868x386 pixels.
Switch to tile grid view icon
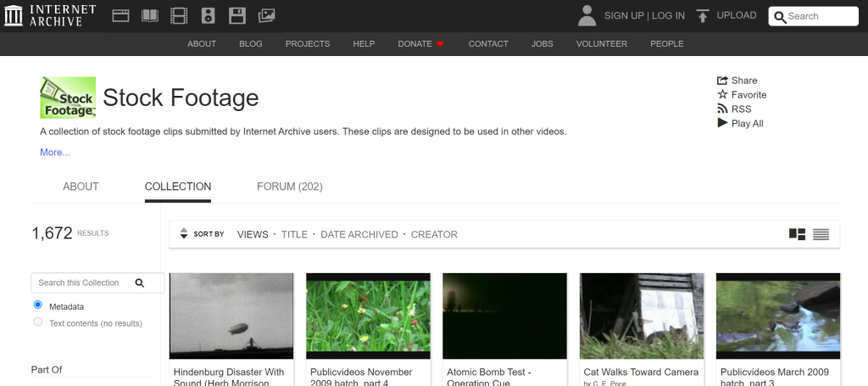797,234
